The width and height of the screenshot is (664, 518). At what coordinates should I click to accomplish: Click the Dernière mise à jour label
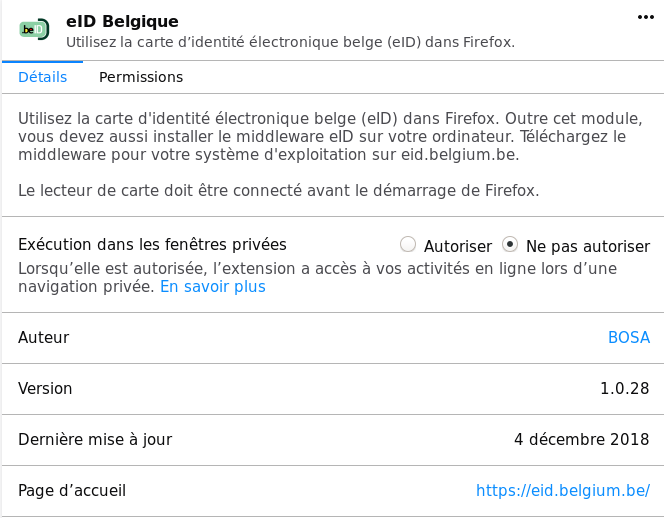[x=95, y=440]
